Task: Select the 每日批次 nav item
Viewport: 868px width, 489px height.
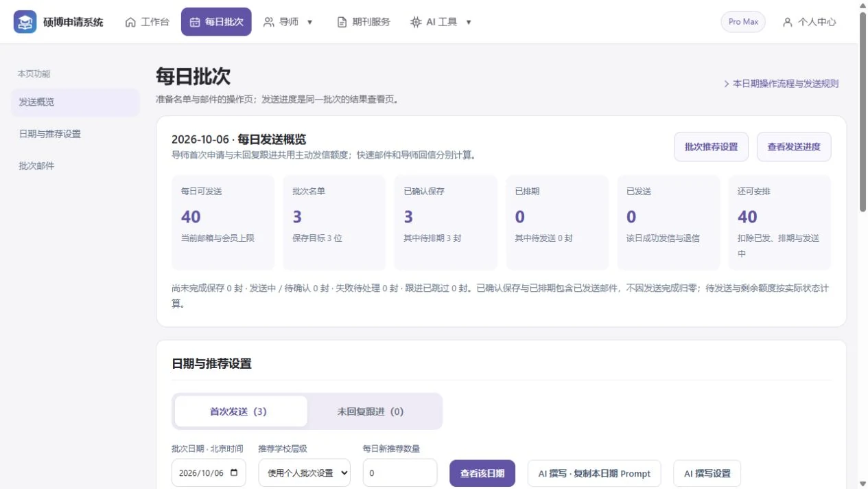Action: pos(216,22)
